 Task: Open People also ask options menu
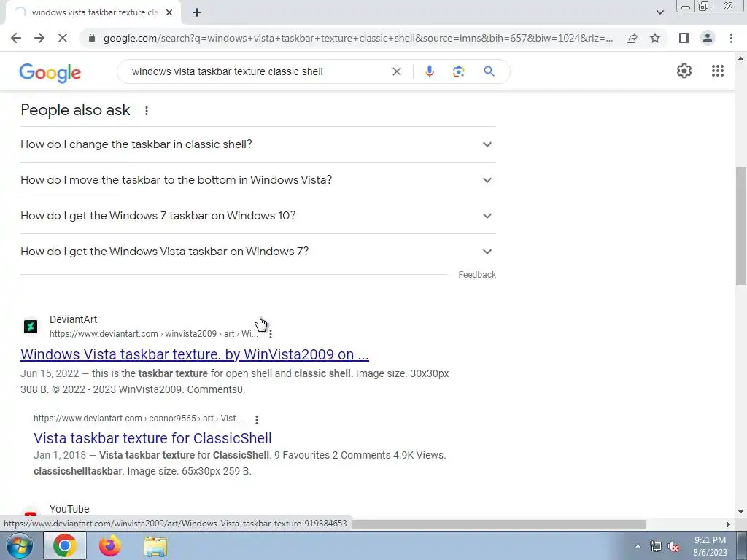(x=146, y=111)
